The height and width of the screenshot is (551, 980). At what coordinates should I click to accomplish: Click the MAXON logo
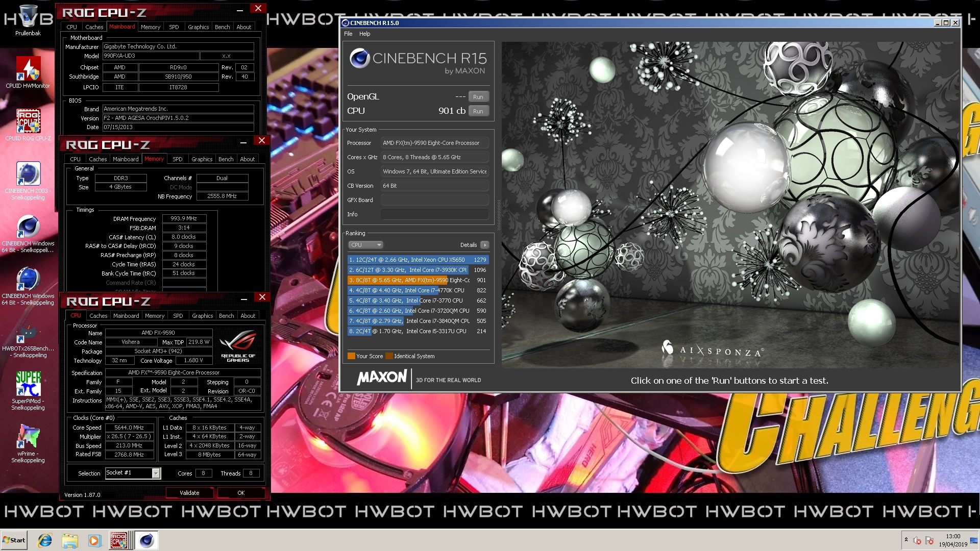point(382,378)
